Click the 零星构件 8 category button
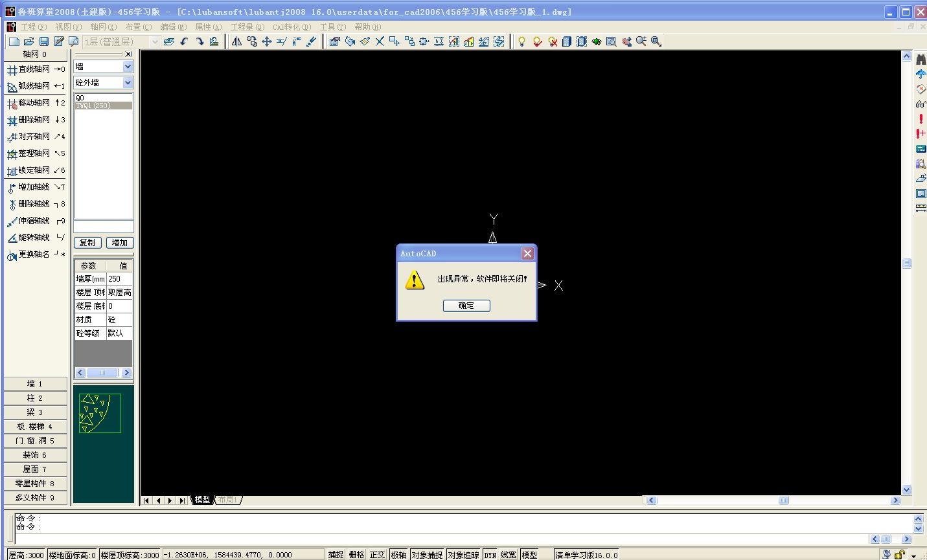The height and width of the screenshot is (560, 927). pos(35,484)
